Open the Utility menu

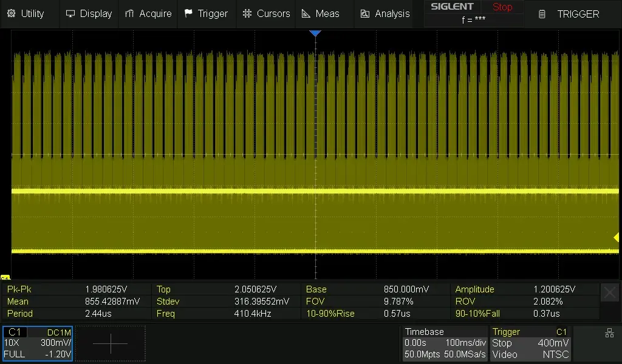26,13
